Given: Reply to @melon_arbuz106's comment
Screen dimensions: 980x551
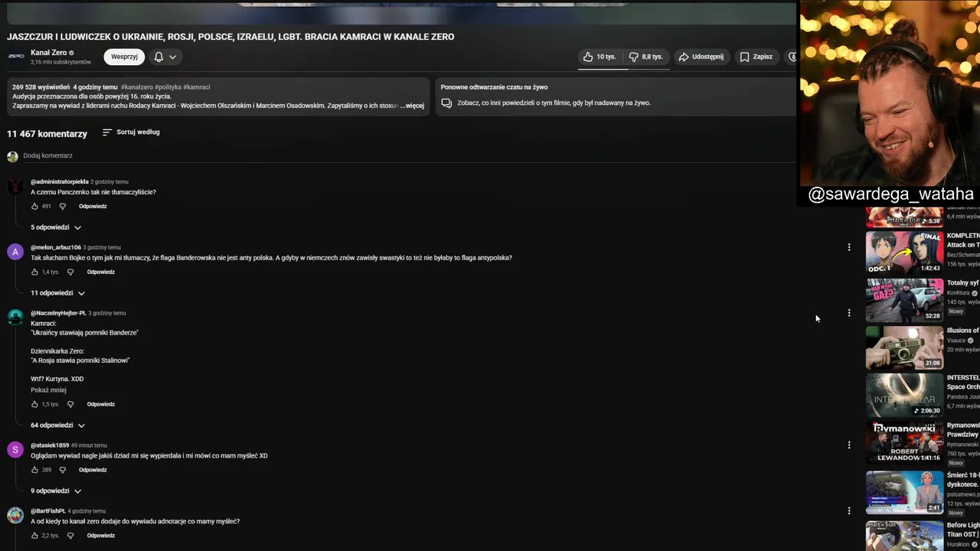Looking at the screenshot, I should 100,272.
